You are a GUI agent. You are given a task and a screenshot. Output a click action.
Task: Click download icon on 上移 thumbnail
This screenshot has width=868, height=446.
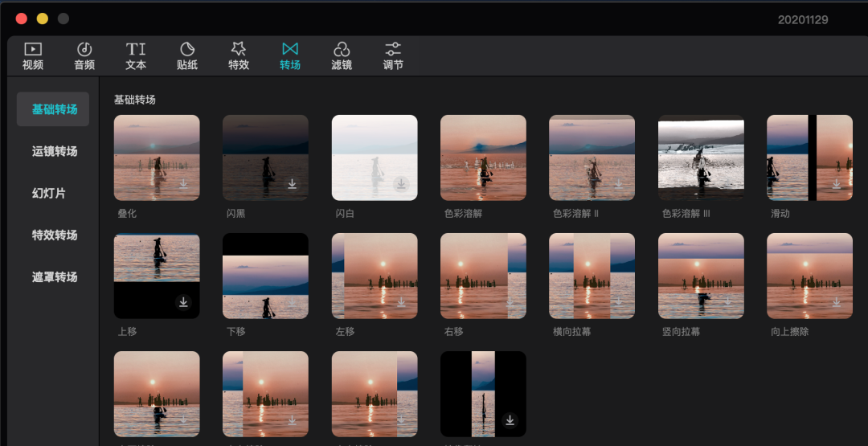tap(183, 302)
